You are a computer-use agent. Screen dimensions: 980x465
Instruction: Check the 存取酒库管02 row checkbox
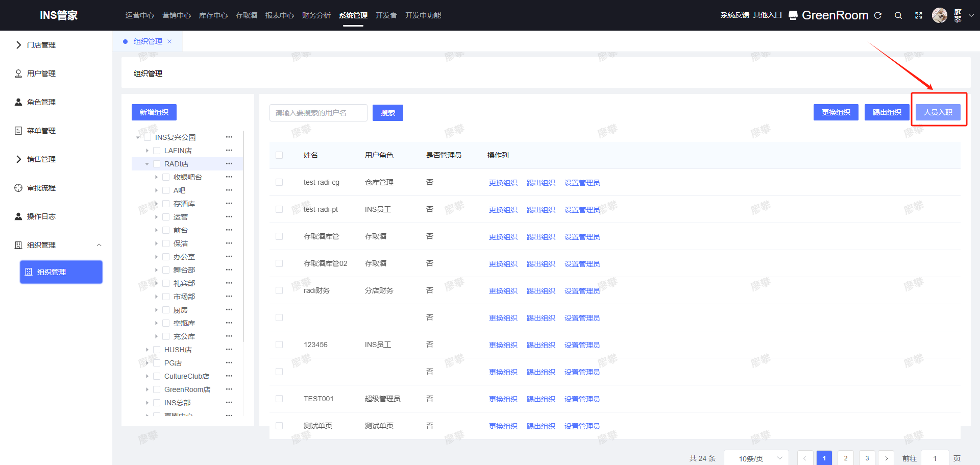pos(279,263)
